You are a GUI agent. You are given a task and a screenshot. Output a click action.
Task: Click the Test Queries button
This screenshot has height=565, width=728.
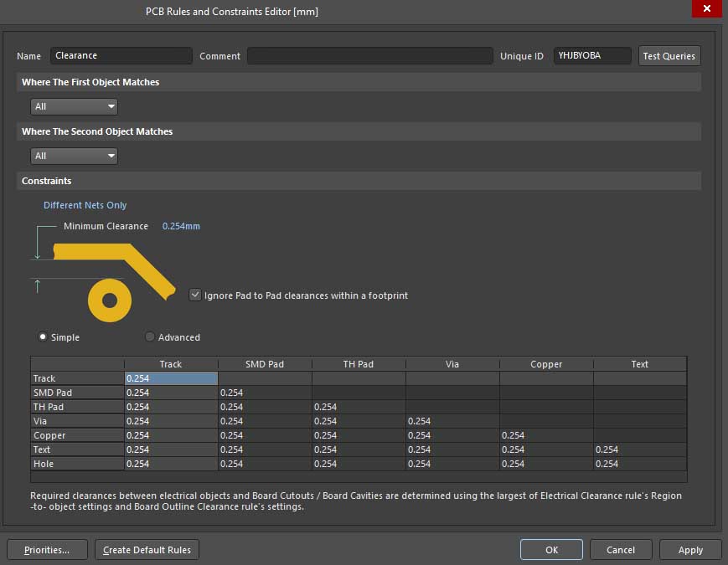(669, 56)
